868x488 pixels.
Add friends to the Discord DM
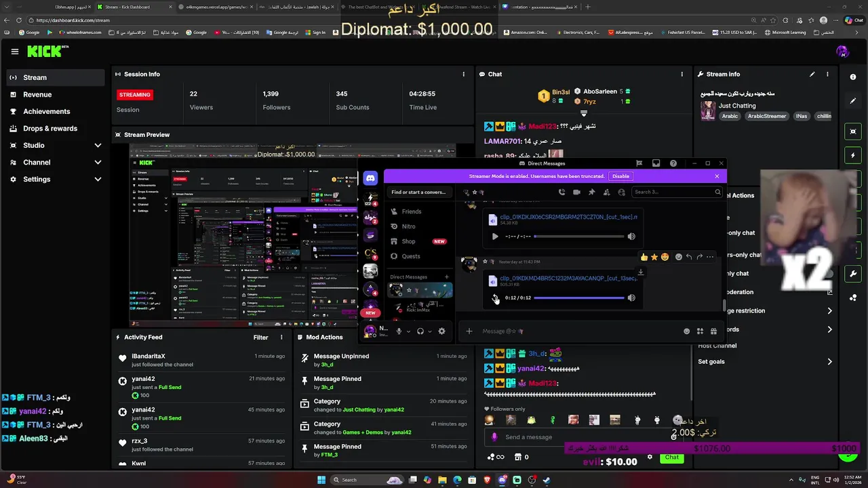[x=606, y=192]
